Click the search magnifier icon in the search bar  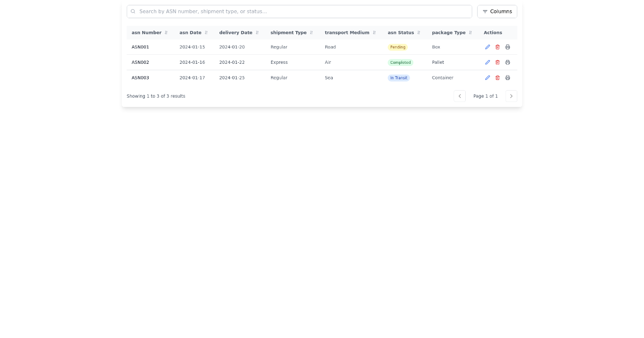(133, 11)
